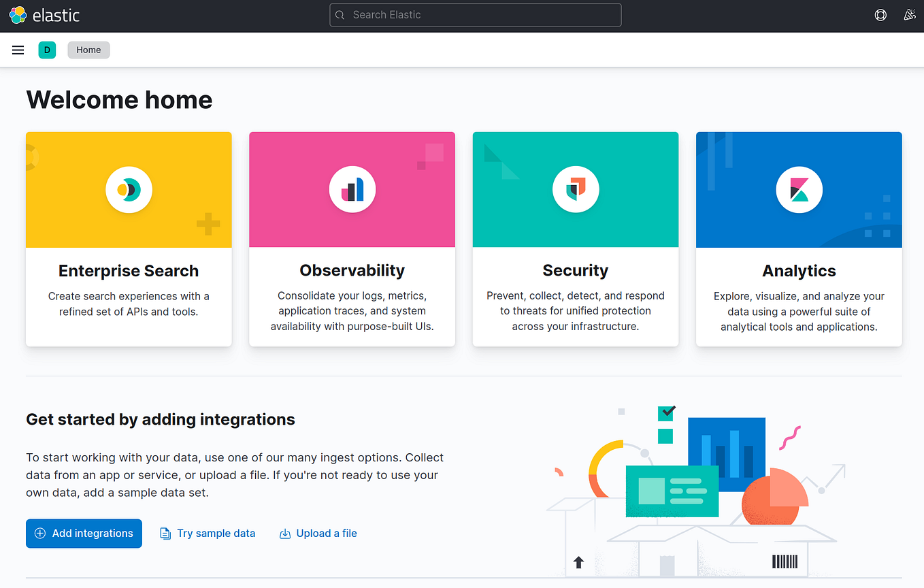
Task: Click the pink Observability card banner
Action: pyautogui.click(x=352, y=189)
